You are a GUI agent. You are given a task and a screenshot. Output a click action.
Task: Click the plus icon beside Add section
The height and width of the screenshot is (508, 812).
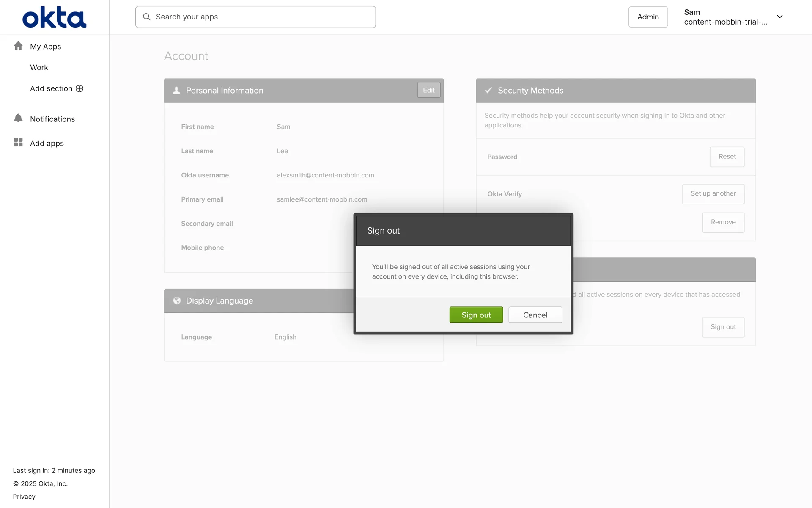[80, 88]
